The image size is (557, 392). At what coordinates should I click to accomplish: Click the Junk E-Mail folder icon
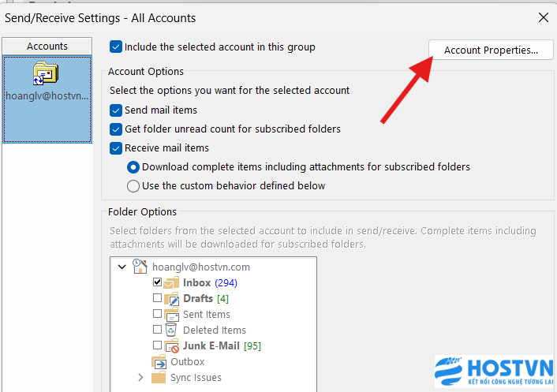click(172, 345)
